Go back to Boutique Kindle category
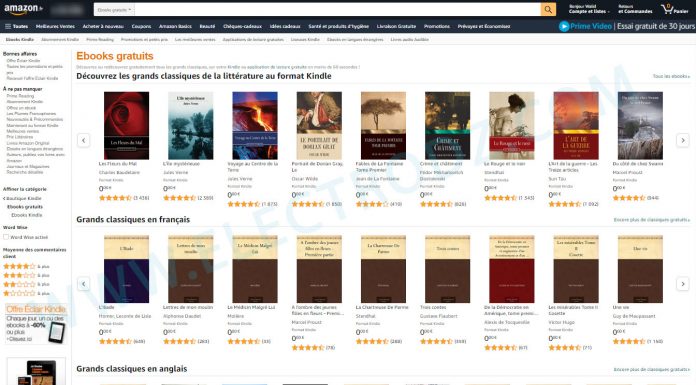This screenshot has height=385, width=696. coord(23,198)
